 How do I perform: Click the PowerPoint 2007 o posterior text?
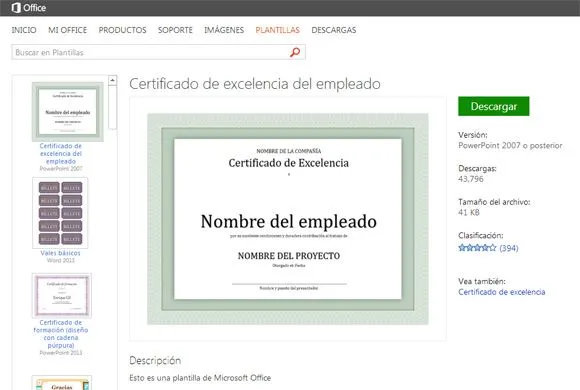pos(510,145)
